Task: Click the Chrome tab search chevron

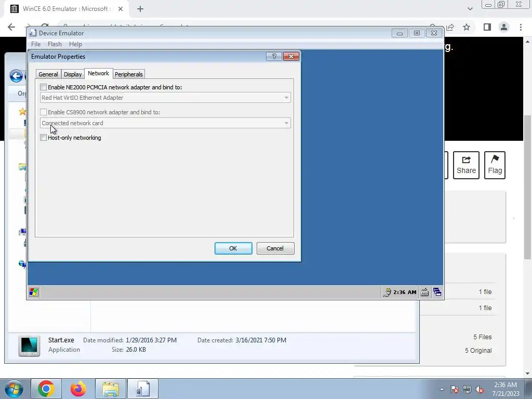Action: 470,9
